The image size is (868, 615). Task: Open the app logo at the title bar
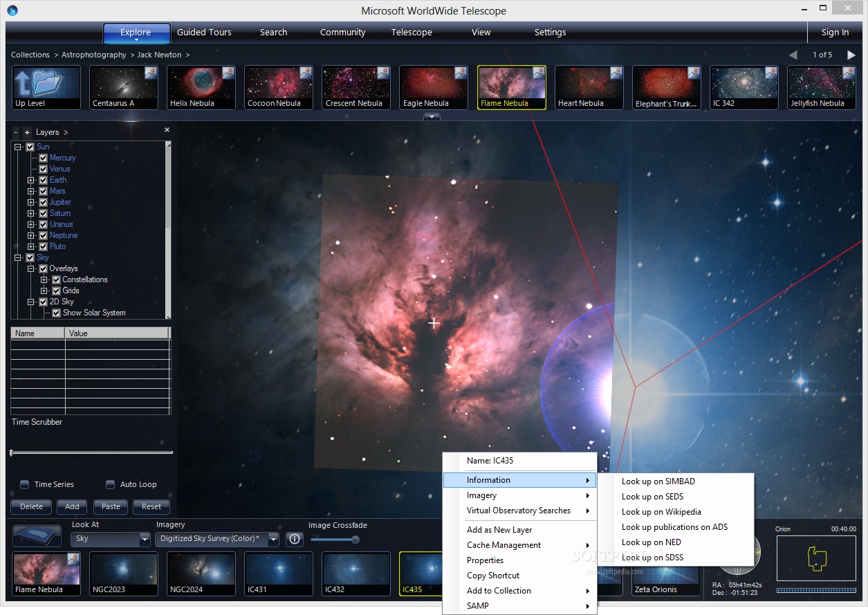coord(12,10)
